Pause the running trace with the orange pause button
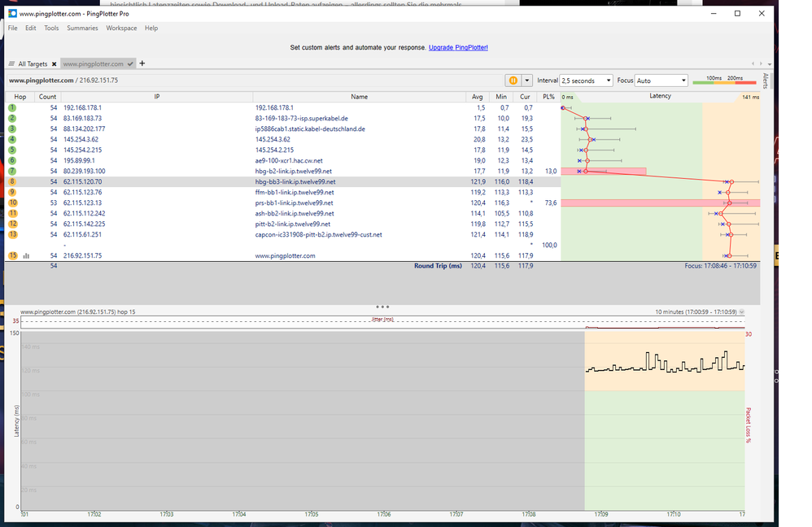Screen dimensions: 812x527 [513, 81]
